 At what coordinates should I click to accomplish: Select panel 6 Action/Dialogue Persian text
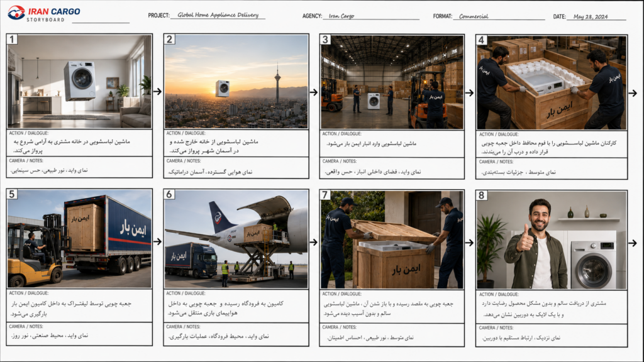pyautogui.click(x=226, y=308)
